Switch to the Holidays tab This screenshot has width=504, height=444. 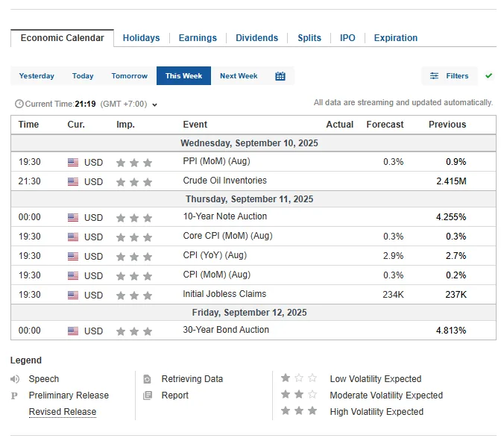(x=141, y=38)
